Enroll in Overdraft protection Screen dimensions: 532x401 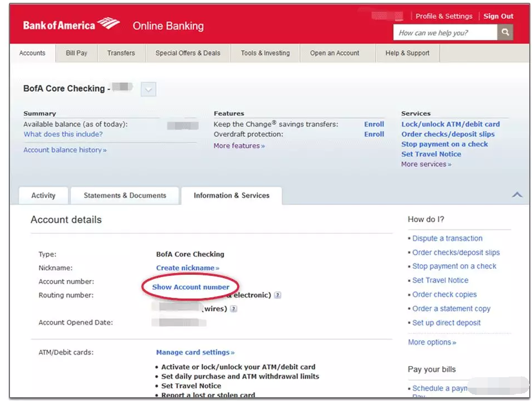click(374, 134)
